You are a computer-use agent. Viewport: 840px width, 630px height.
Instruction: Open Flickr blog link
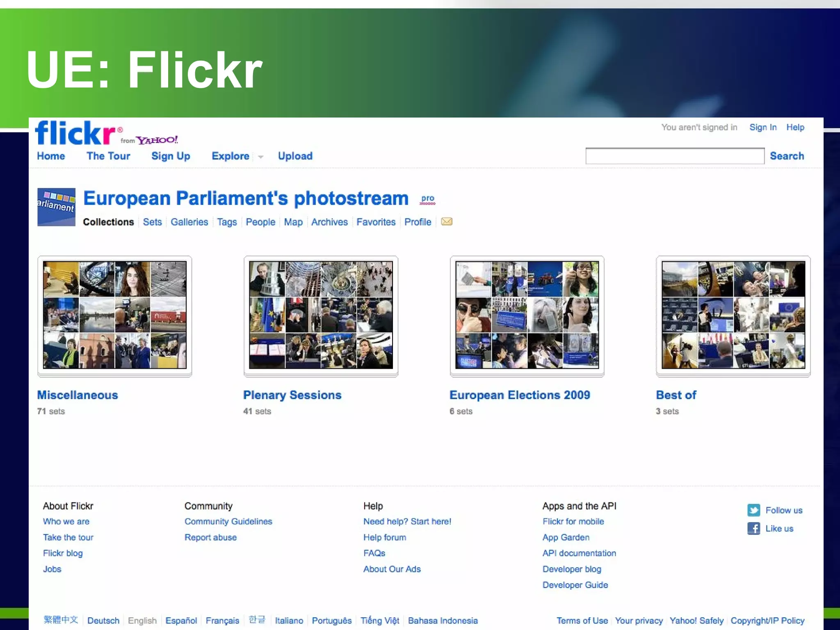point(63,553)
